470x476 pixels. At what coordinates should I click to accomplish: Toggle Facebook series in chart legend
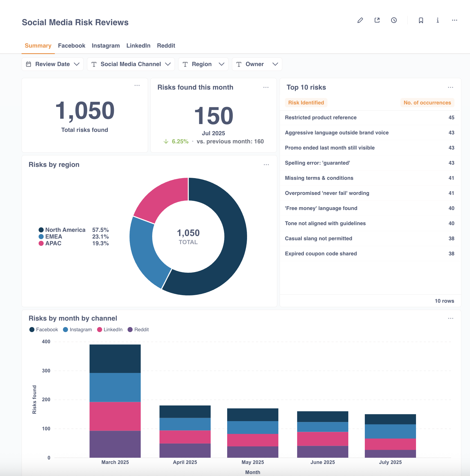[44, 330]
